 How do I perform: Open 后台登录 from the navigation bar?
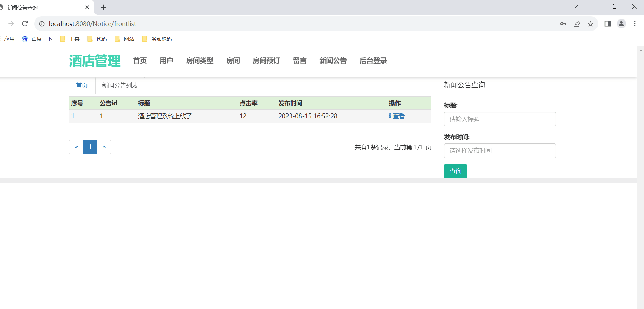point(373,61)
